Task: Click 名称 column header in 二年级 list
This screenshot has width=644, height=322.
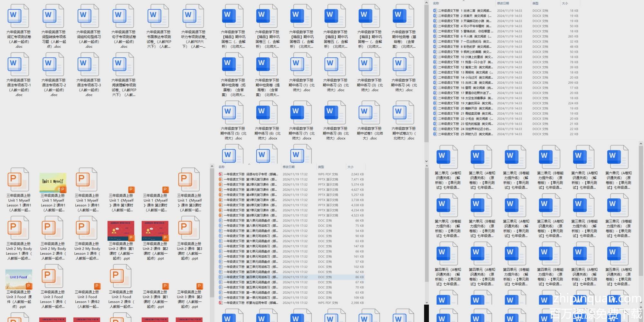Action: (x=436, y=3)
